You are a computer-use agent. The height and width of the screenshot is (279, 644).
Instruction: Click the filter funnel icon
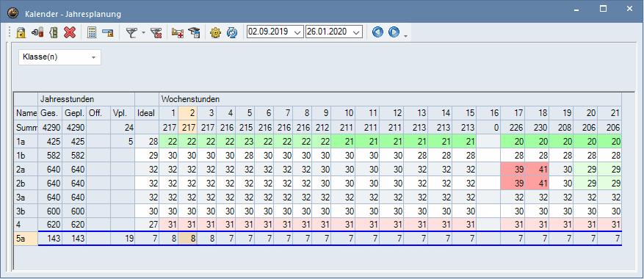(x=131, y=32)
